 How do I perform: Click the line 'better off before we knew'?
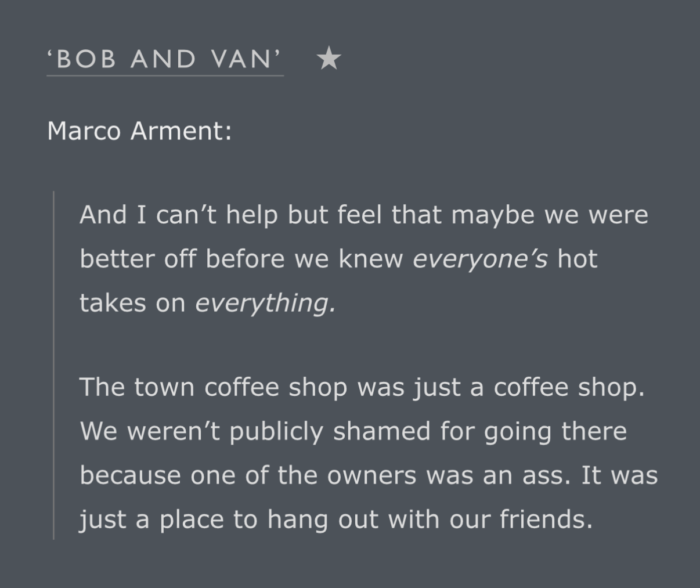coord(338,259)
